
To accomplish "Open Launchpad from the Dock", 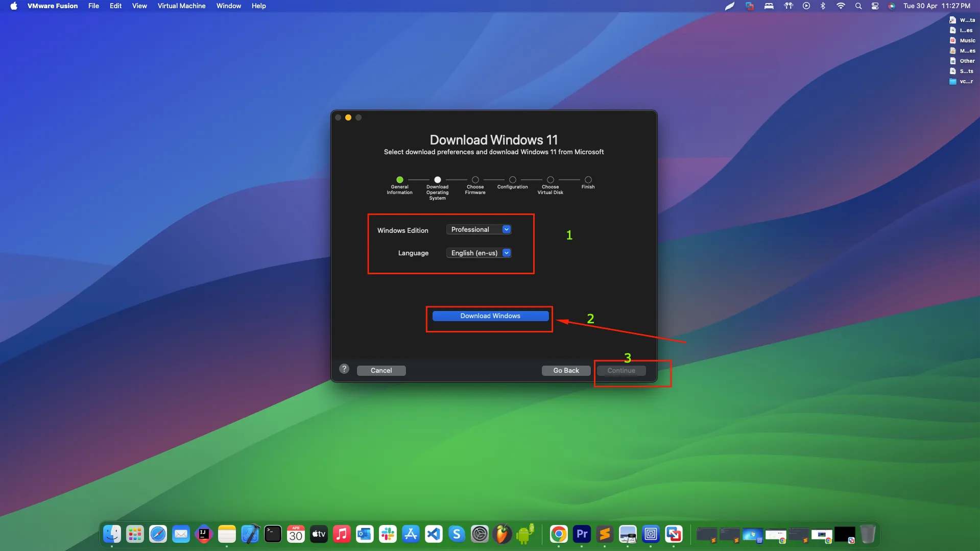I will (x=135, y=534).
